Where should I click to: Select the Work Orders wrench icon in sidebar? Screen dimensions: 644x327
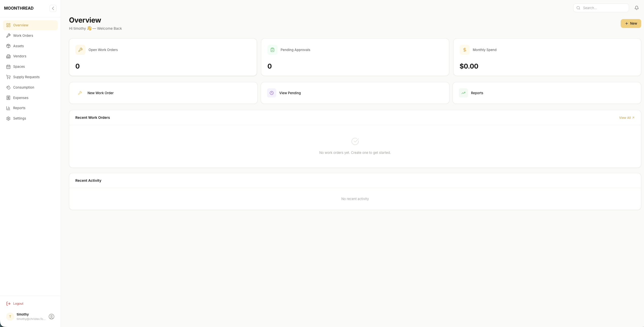(x=8, y=35)
